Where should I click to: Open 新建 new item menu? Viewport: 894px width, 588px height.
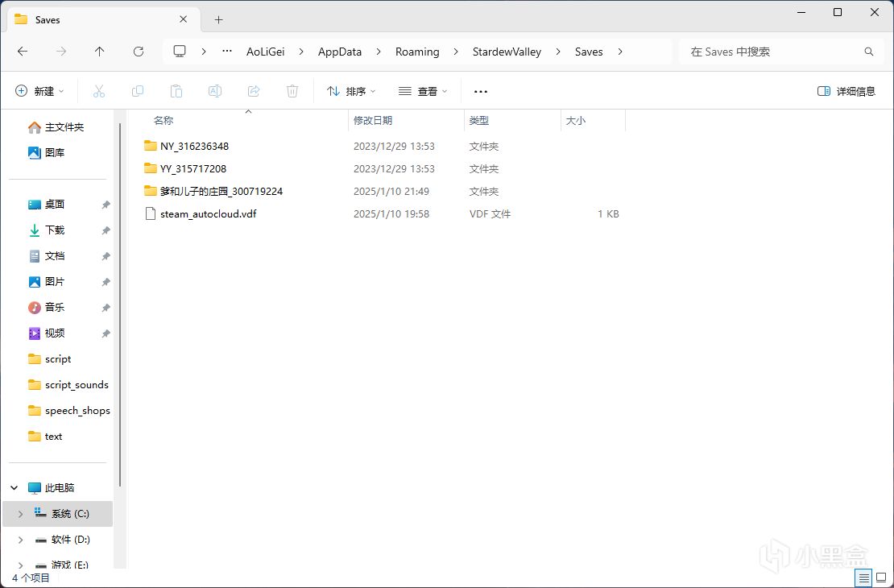click(40, 91)
